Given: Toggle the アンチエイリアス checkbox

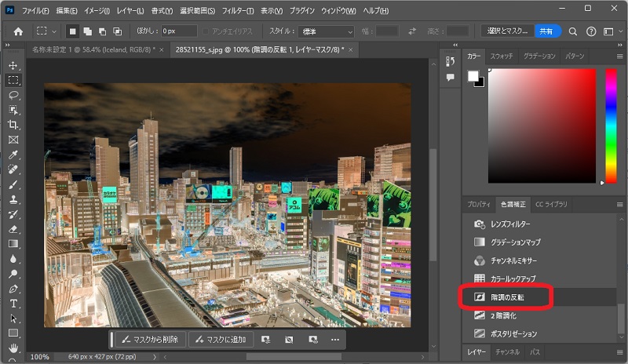Looking at the screenshot, I should point(206,31).
